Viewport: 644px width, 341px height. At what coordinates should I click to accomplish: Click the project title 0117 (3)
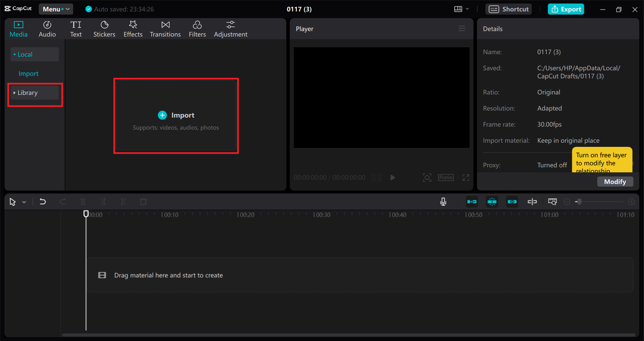[x=299, y=9]
